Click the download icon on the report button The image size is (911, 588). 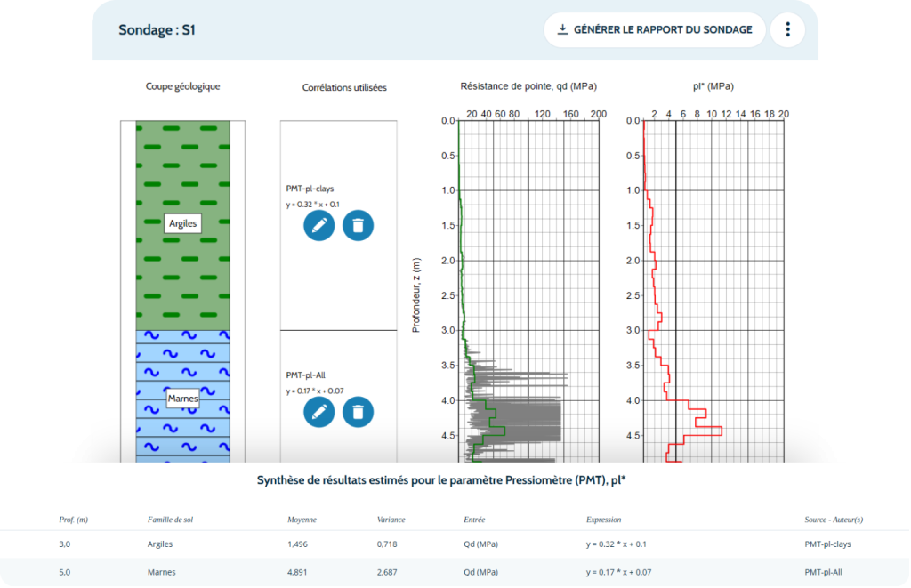click(x=561, y=29)
